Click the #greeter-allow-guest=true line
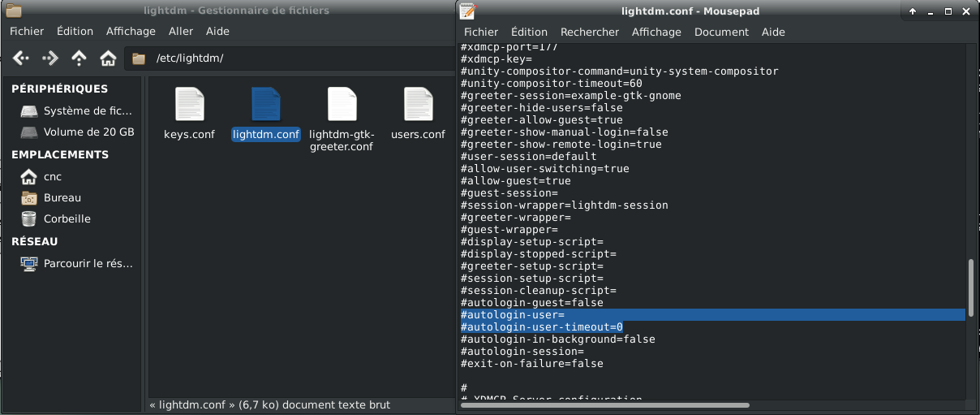This screenshot has width=980, height=415. click(541, 119)
